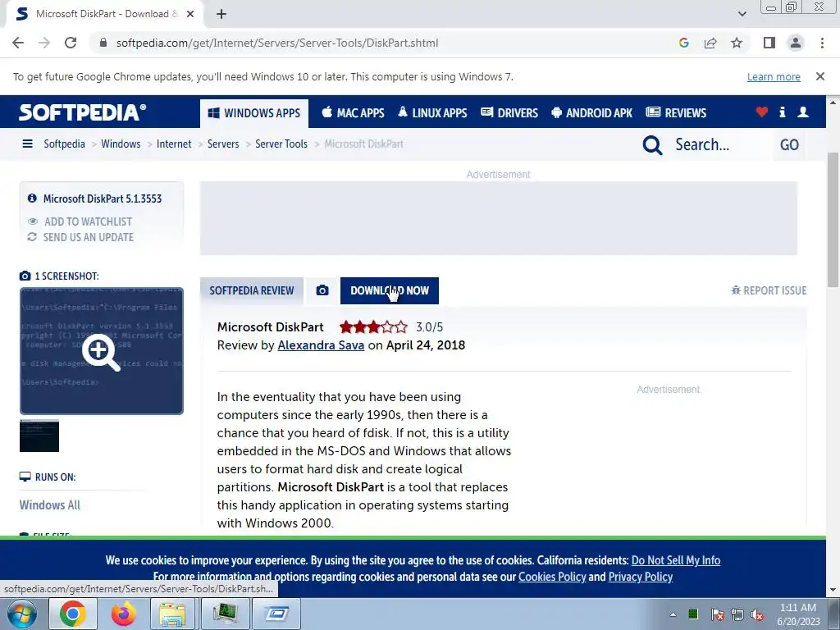Open Alexandra Sava author link
The height and width of the screenshot is (630, 840).
(x=321, y=345)
